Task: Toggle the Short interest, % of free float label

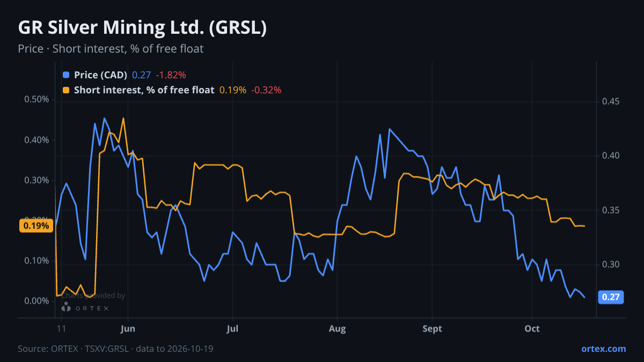Action: (x=144, y=90)
